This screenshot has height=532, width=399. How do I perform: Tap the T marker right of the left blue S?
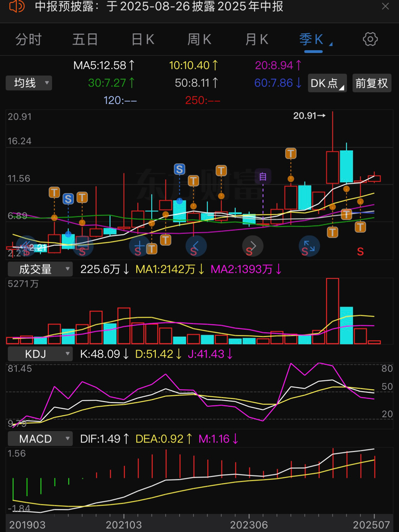[x=82, y=197]
